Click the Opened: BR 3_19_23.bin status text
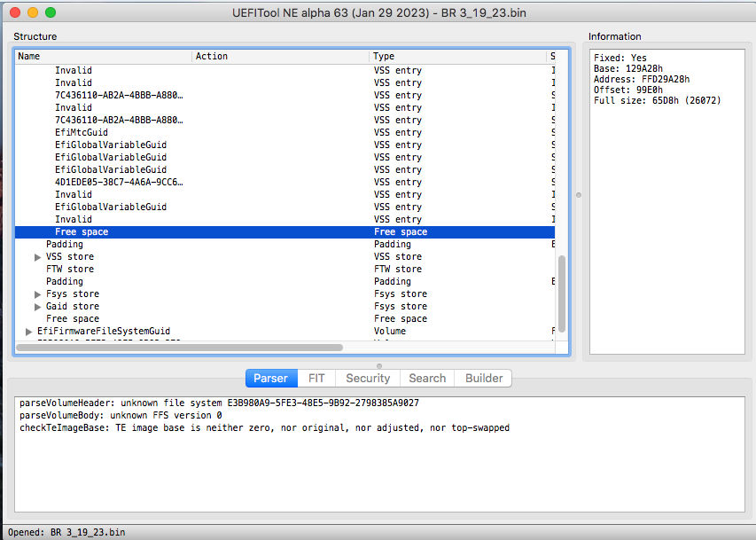 66,533
